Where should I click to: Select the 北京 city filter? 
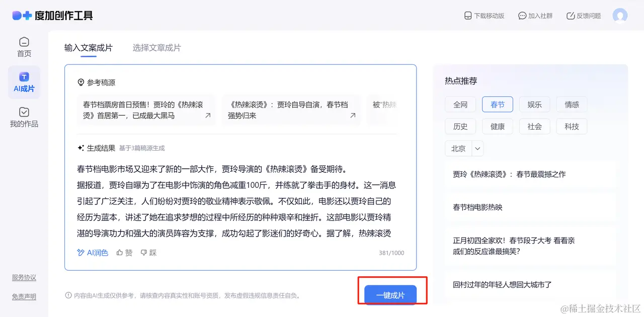458,149
